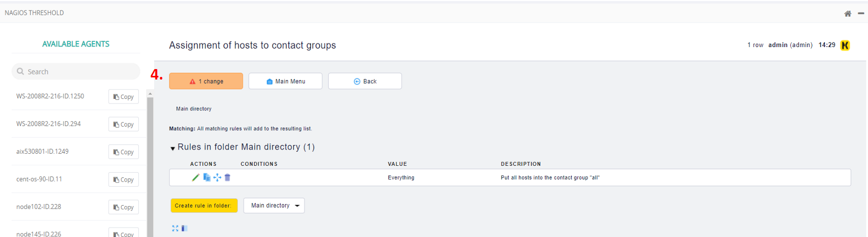Screen dimensions: 868x237
Task: Go to Main Menu
Action: pyautogui.click(x=285, y=81)
